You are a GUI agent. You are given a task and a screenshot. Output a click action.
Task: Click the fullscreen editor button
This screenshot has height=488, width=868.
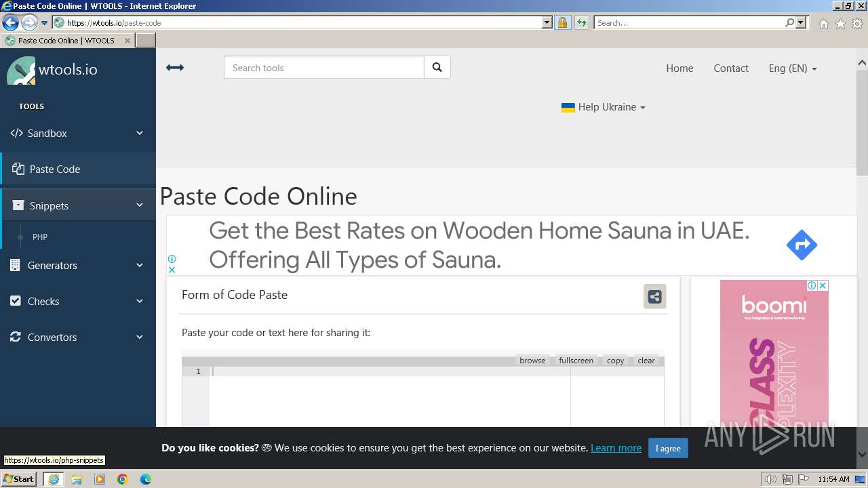click(x=576, y=361)
